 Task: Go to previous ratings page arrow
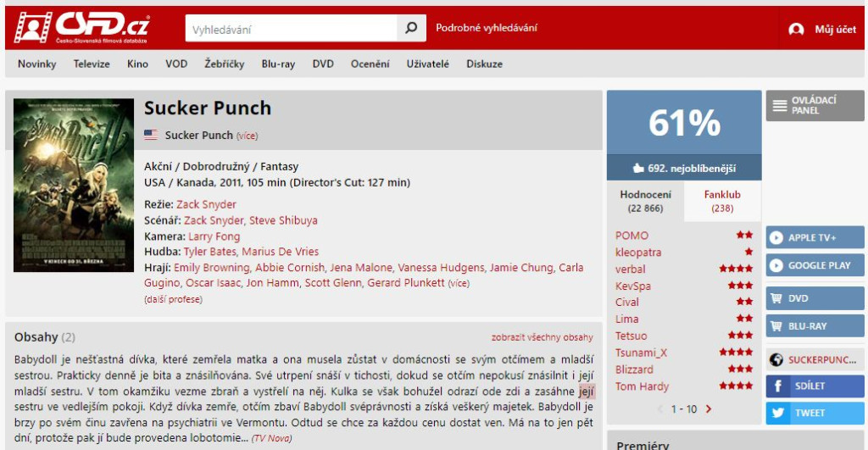659,409
